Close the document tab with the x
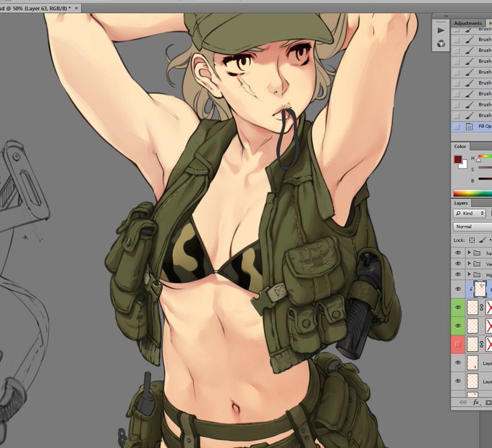Viewport: 492px width, 448px height. click(x=76, y=9)
